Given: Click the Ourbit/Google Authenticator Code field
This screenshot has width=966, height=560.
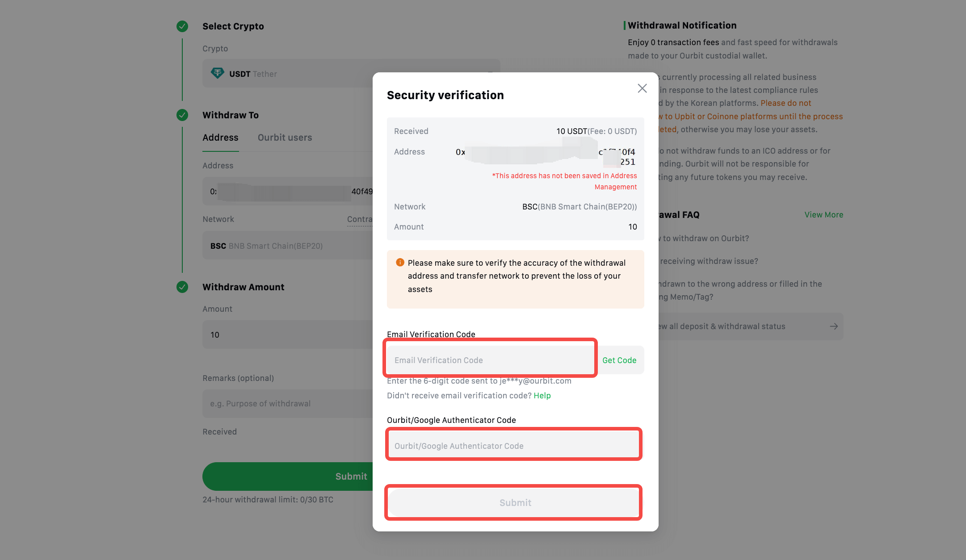Looking at the screenshot, I should click(513, 446).
